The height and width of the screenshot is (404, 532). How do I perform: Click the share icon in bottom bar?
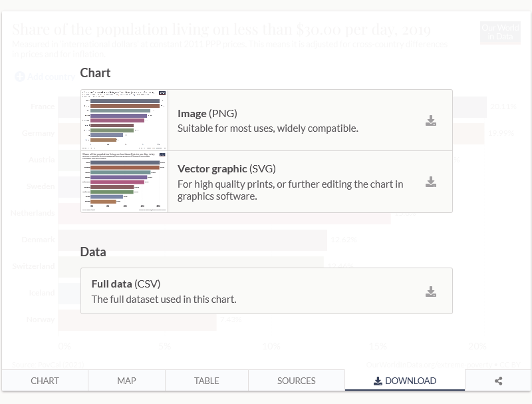pos(498,381)
